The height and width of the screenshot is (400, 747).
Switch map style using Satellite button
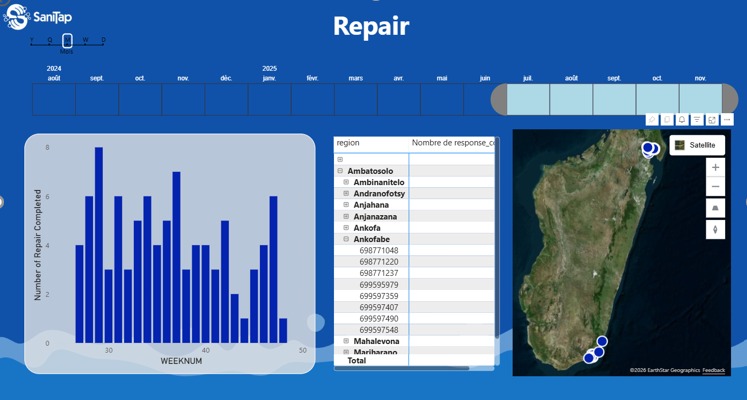[x=697, y=145]
